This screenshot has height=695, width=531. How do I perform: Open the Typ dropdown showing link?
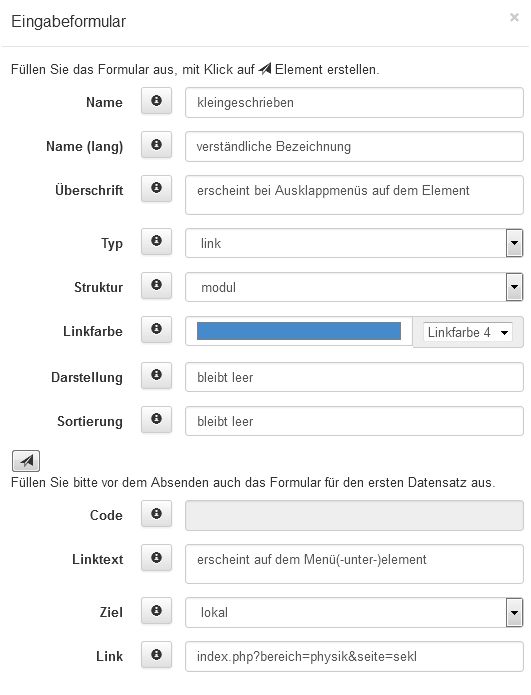click(354, 243)
